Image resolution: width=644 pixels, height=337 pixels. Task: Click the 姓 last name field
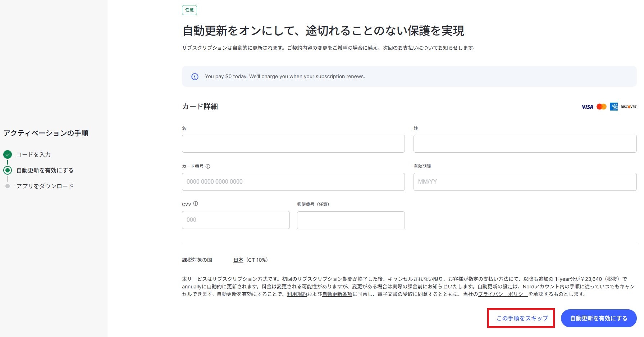525,144
